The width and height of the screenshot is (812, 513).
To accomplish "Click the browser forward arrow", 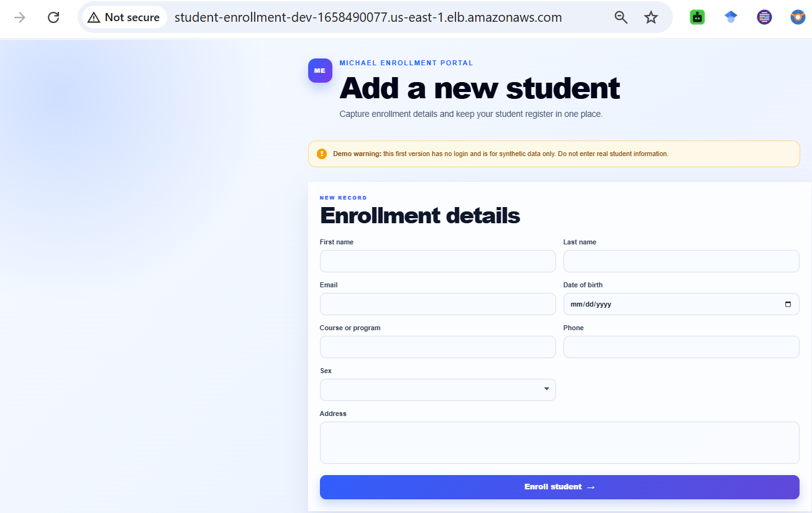I will pos(20,17).
